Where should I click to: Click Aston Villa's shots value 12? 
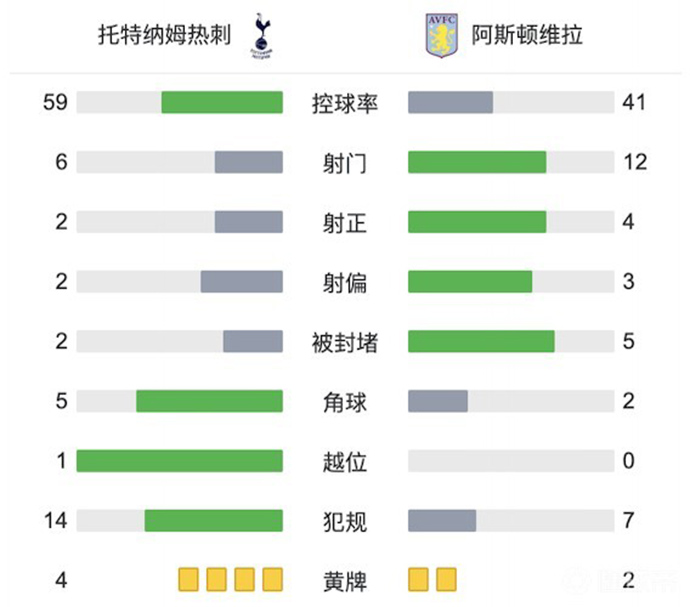coord(634,162)
